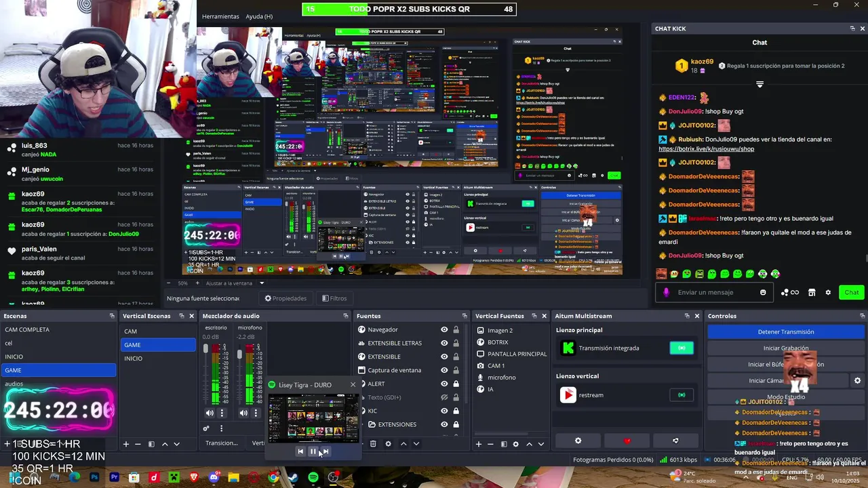868x488 pixels.
Task: Toggle Kick Transmisión integrada output
Action: click(682, 348)
